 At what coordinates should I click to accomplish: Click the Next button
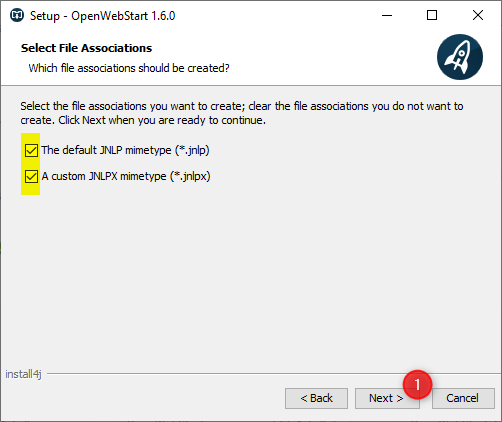point(387,398)
